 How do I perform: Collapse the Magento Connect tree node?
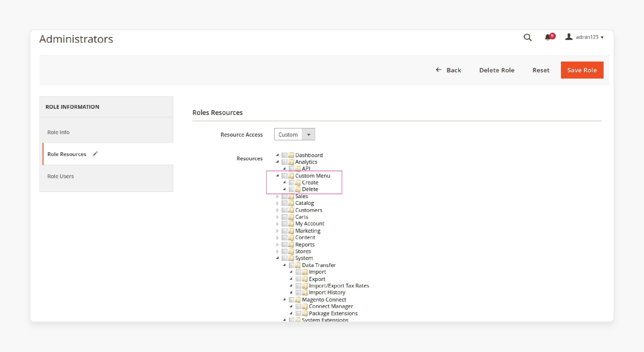coord(284,300)
